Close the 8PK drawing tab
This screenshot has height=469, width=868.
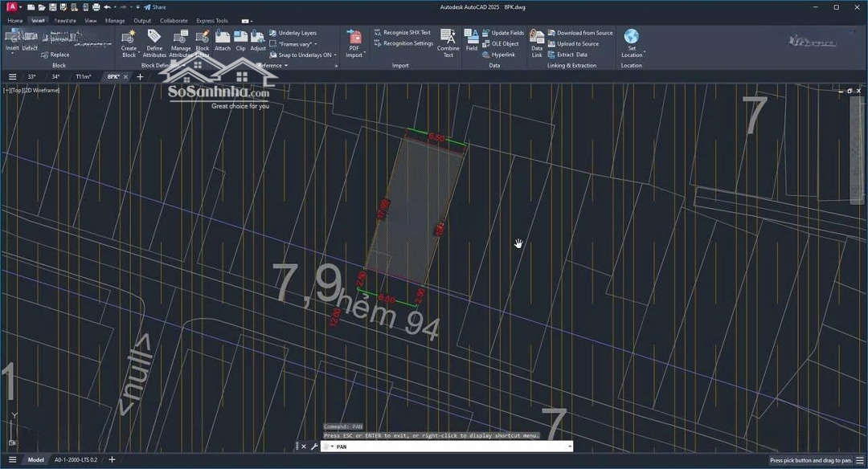tap(126, 77)
